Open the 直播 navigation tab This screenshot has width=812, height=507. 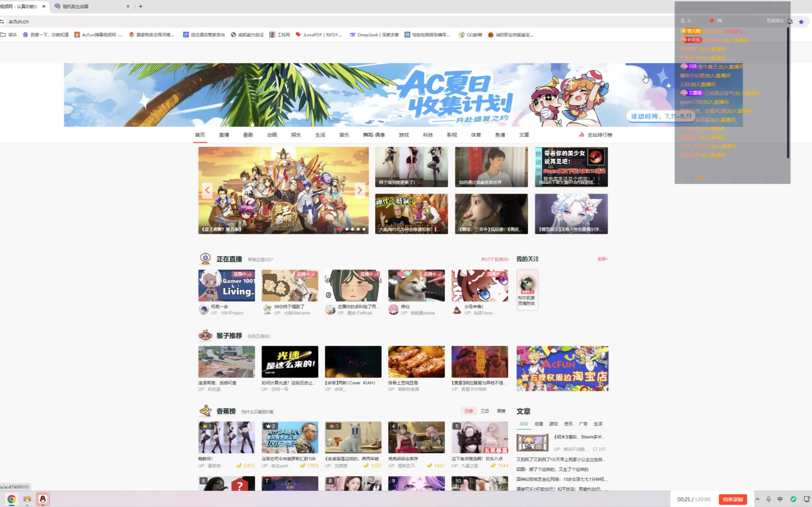pos(224,135)
